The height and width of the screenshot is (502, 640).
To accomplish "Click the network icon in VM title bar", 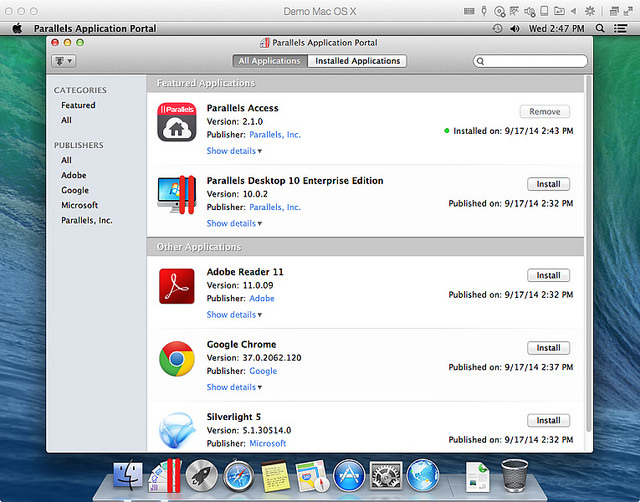I will 514,11.
